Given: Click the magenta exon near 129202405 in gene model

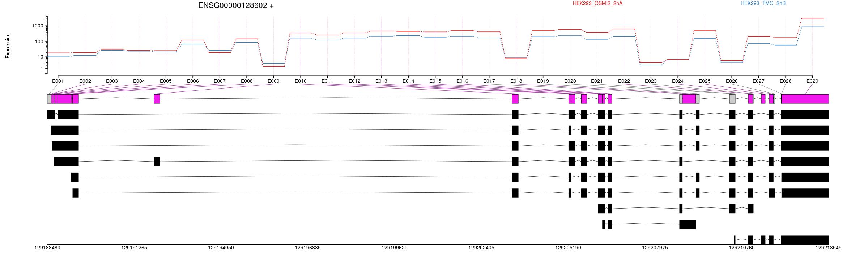Looking at the screenshot, I should click(515, 99).
